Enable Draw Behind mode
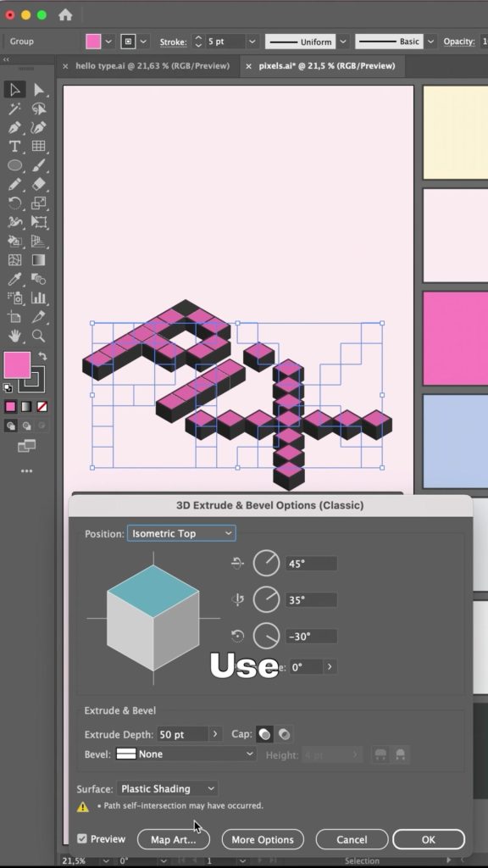 26,426
